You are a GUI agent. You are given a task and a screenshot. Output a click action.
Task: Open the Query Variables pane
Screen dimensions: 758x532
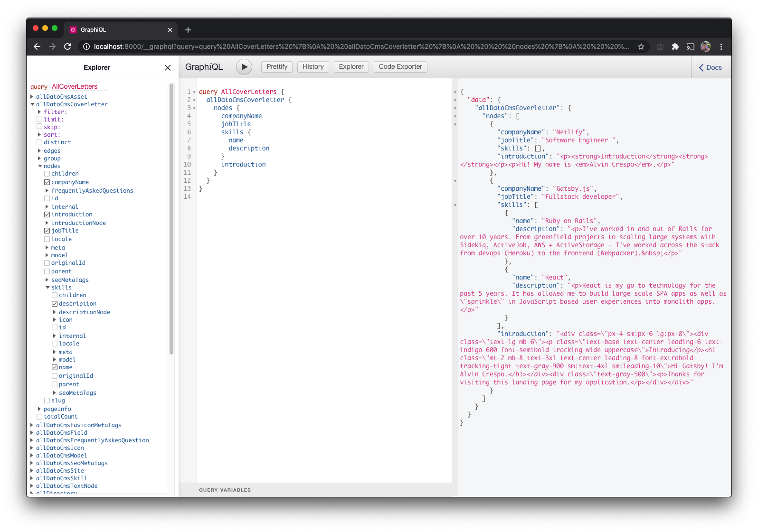pyautogui.click(x=225, y=490)
